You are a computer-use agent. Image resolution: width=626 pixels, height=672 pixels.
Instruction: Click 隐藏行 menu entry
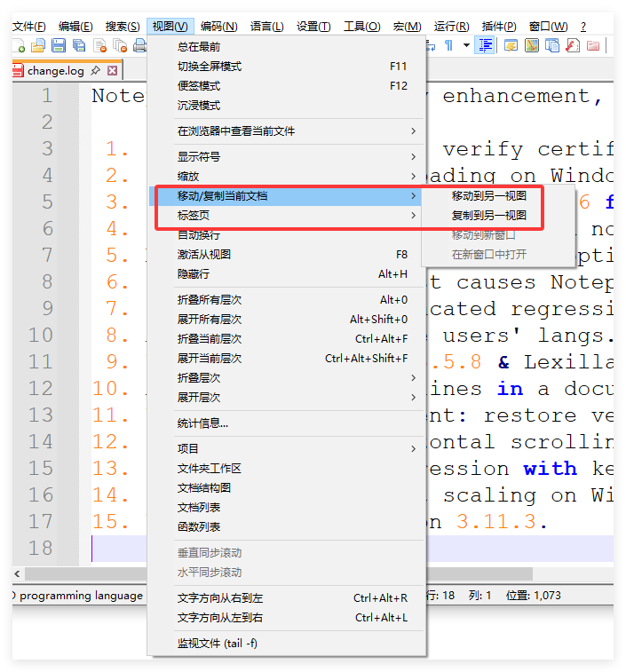(287, 273)
